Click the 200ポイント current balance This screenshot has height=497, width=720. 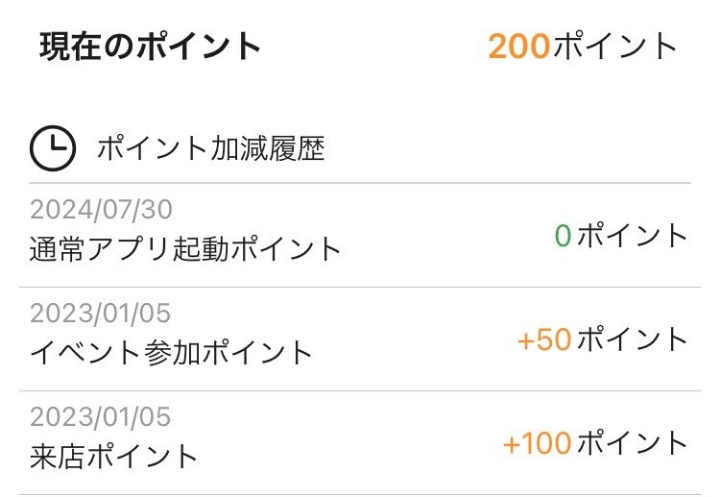583,46
